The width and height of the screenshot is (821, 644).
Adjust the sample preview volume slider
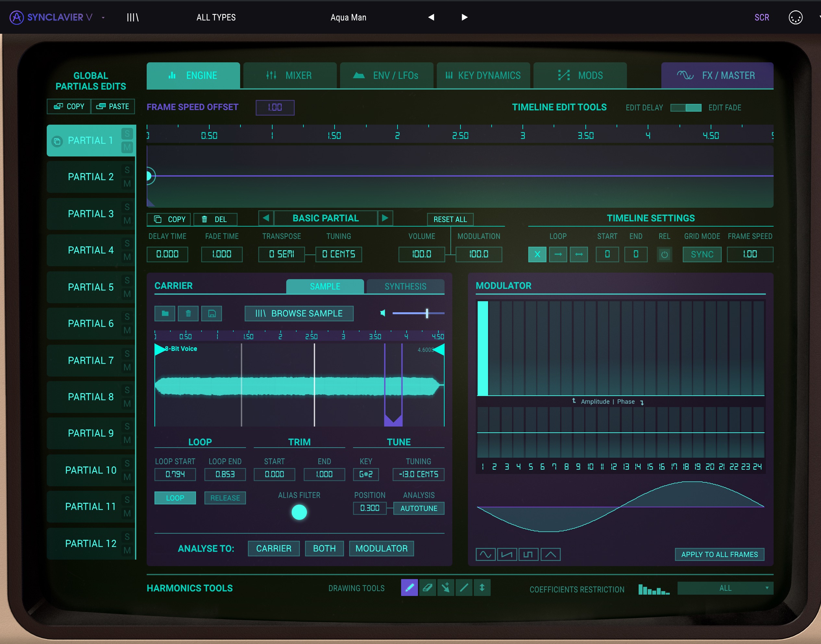(x=427, y=313)
